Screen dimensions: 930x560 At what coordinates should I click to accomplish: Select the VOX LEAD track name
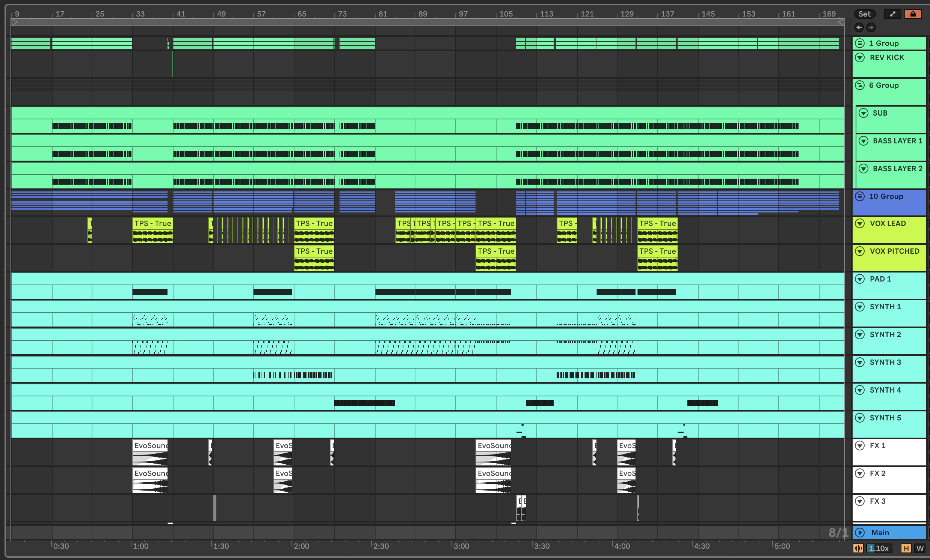888,223
